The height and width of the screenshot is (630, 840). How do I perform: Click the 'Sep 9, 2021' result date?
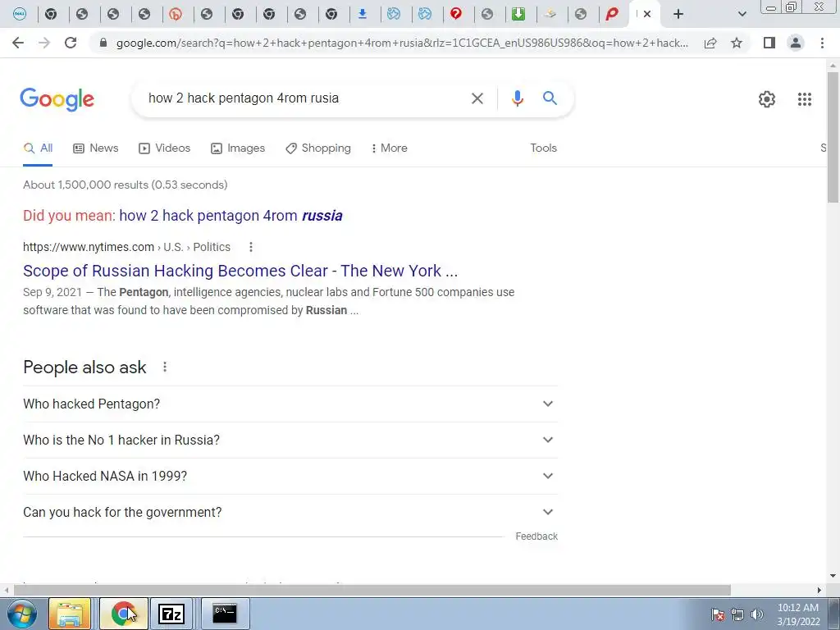(52, 293)
